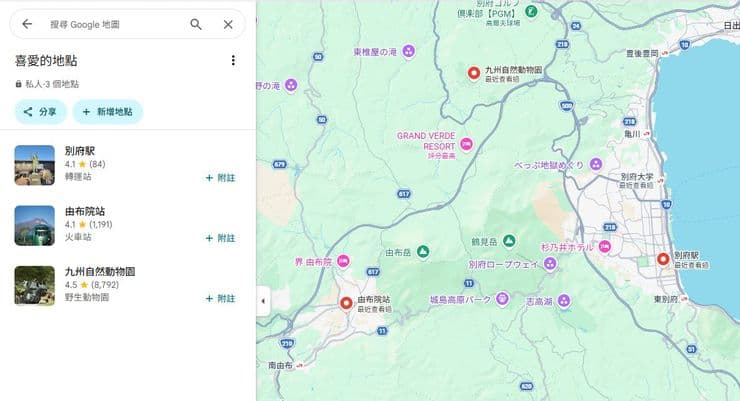Select the 由布院站 red map pin

(346, 303)
